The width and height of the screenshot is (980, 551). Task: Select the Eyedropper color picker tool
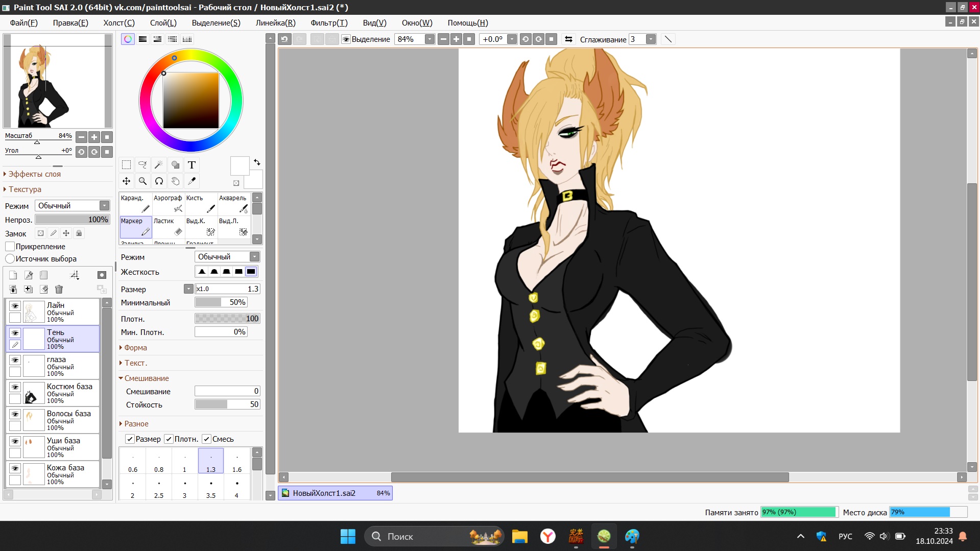[192, 181]
